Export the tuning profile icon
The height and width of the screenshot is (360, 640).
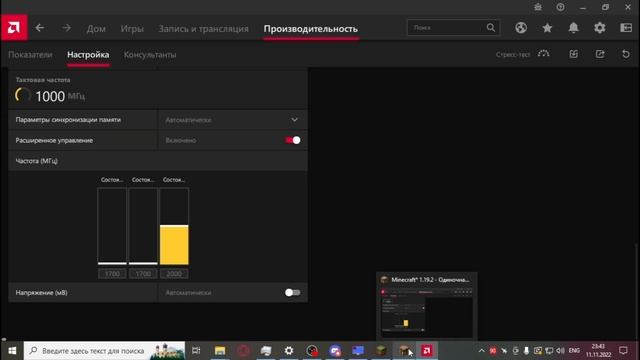600,54
